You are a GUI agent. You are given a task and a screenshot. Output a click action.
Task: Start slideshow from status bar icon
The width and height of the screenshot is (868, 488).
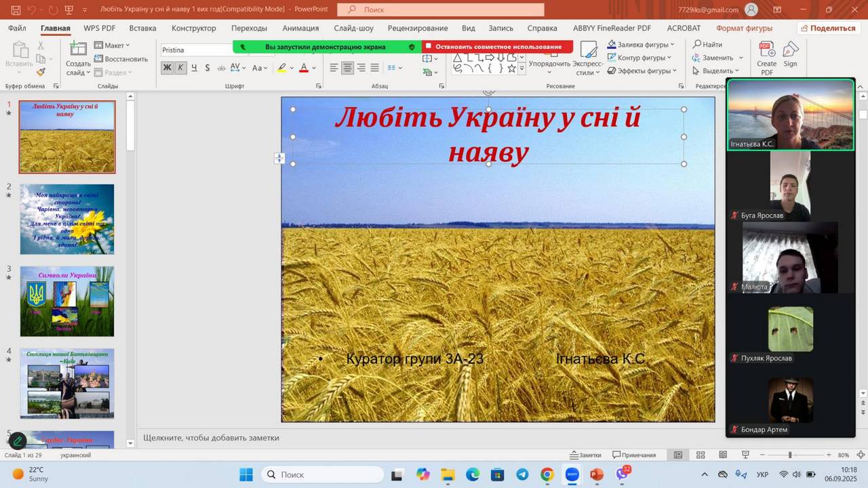pos(745,455)
